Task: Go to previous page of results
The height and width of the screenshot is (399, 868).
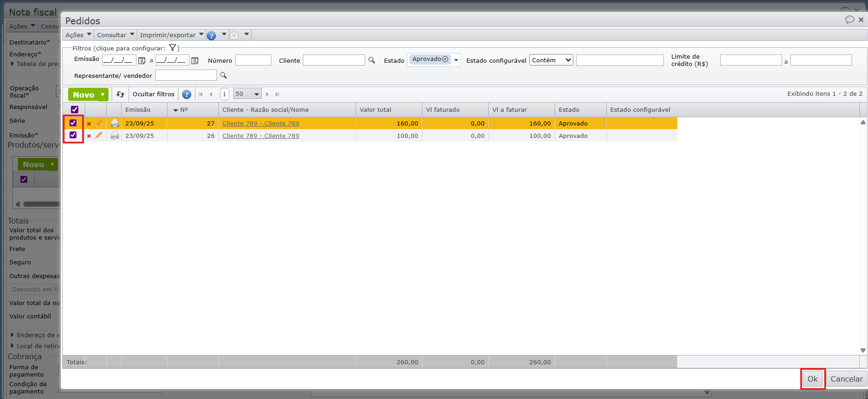Action: coord(211,94)
